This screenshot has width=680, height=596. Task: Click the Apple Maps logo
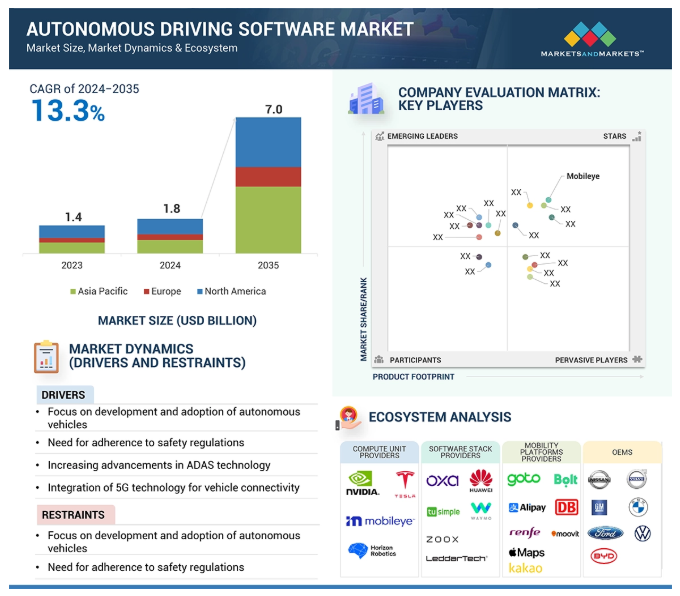(x=527, y=552)
